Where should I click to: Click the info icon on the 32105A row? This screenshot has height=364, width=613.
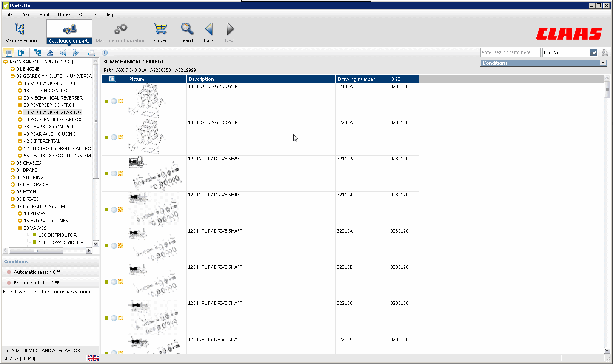tap(113, 101)
